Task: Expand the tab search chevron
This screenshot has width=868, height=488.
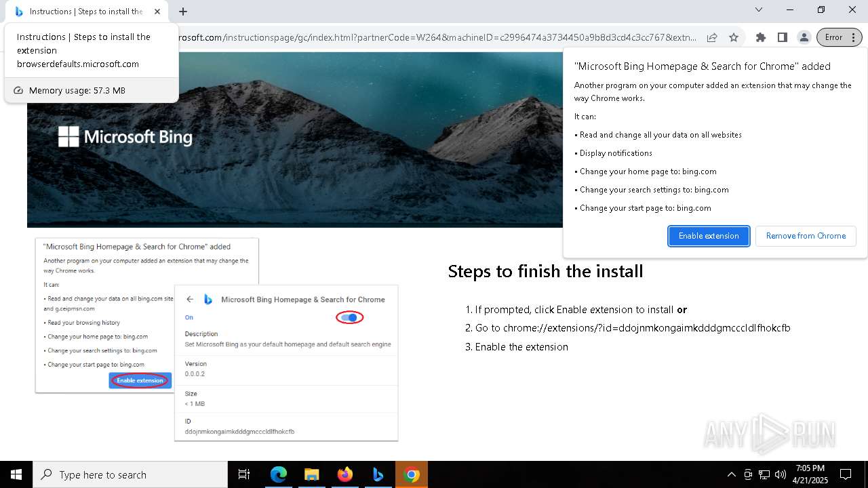Action: tap(759, 9)
